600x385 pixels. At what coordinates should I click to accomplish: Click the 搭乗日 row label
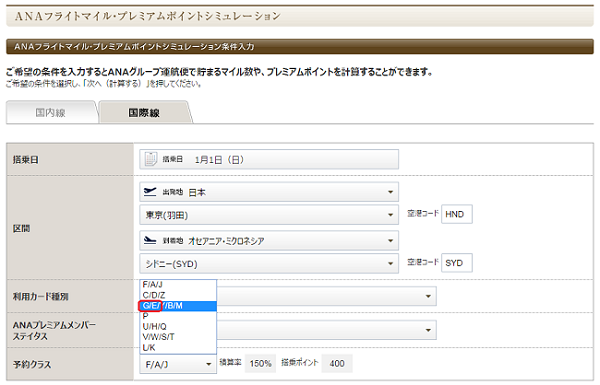(x=26, y=160)
